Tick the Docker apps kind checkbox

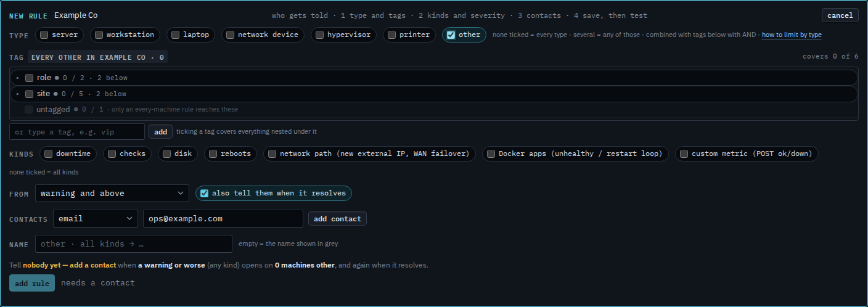point(491,153)
